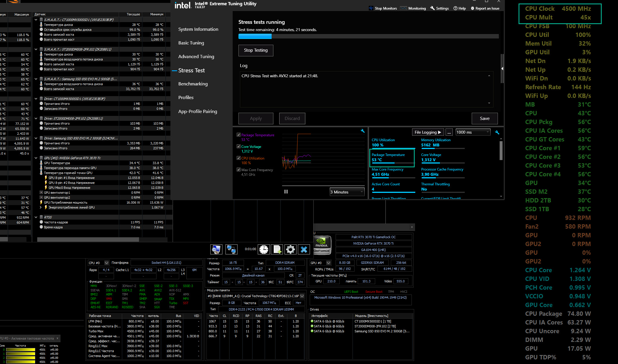Disable the Max Core Frequency checkbox
Viewport: 618px width, 364px height.
[x=238, y=170]
